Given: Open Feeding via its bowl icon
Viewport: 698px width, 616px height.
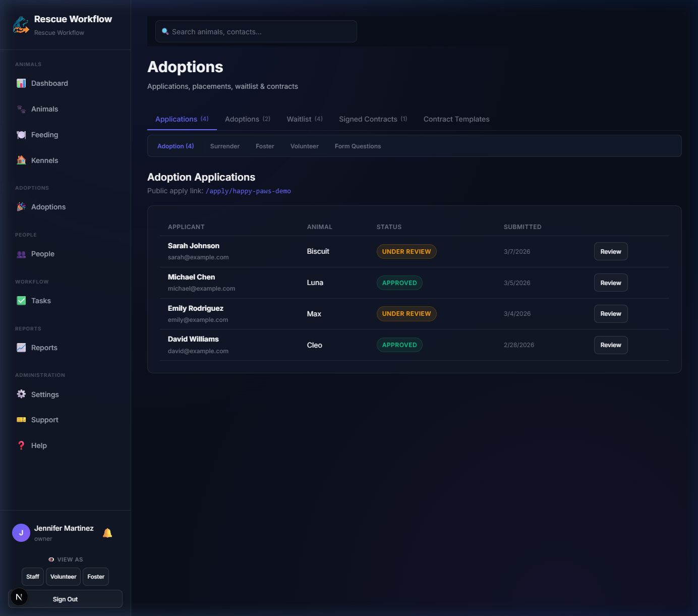Looking at the screenshot, I should tap(21, 135).
